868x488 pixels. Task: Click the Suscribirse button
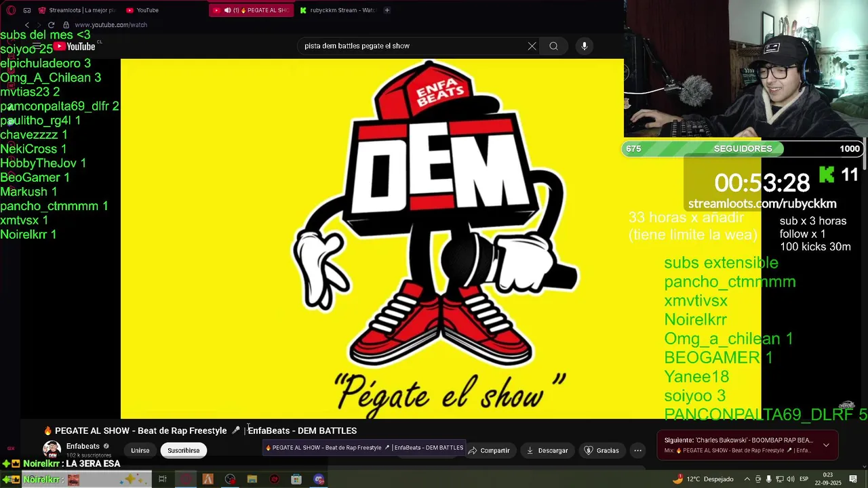(x=184, y=451)
